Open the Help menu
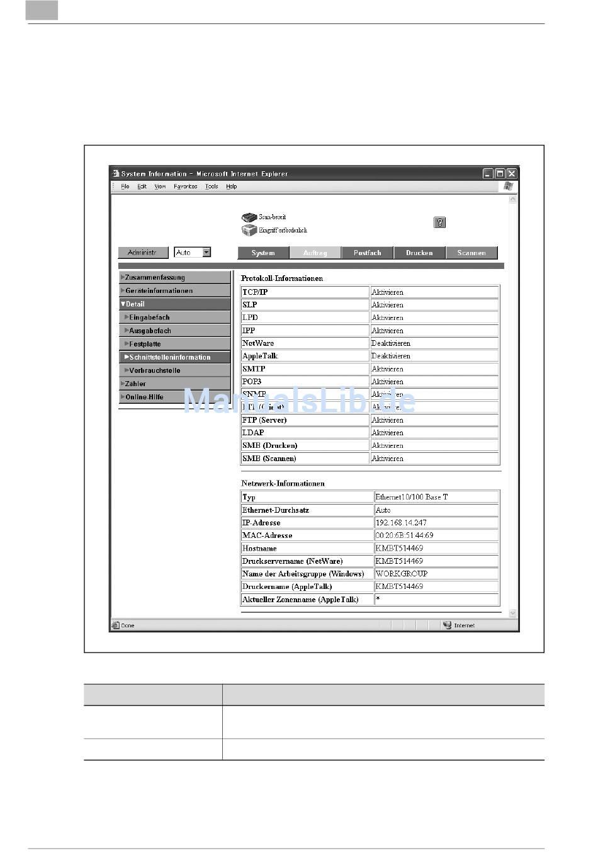 coord(232,186)
